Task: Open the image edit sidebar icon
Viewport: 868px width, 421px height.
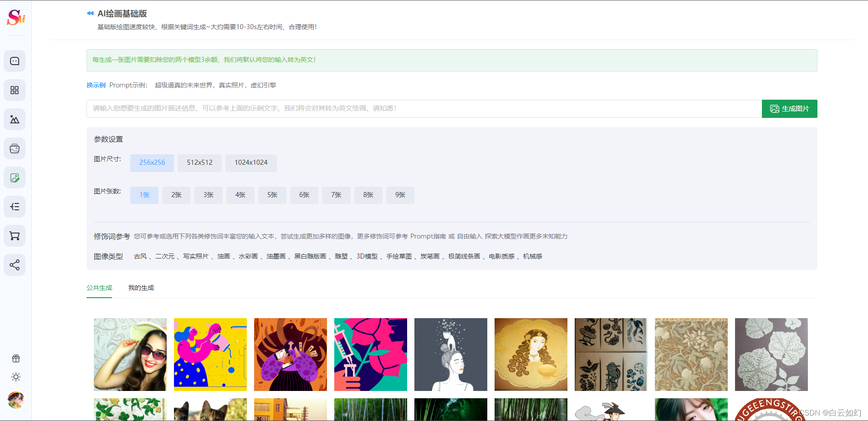Action: tap(15, 178)
